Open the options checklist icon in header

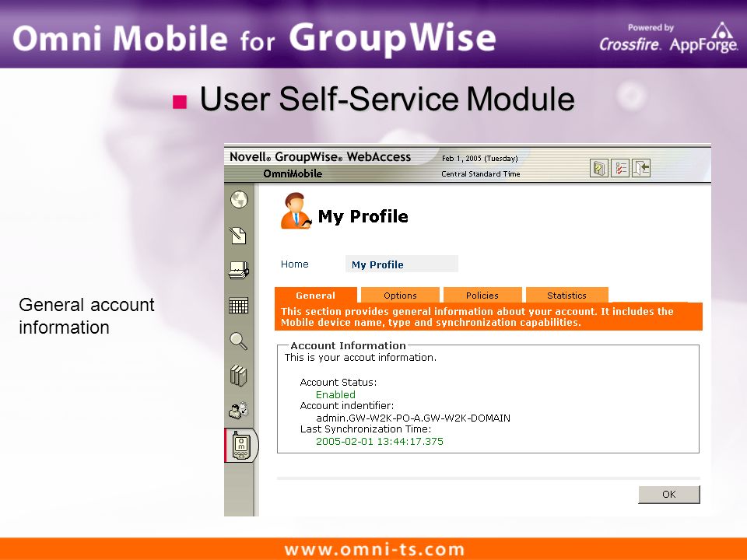620,168
